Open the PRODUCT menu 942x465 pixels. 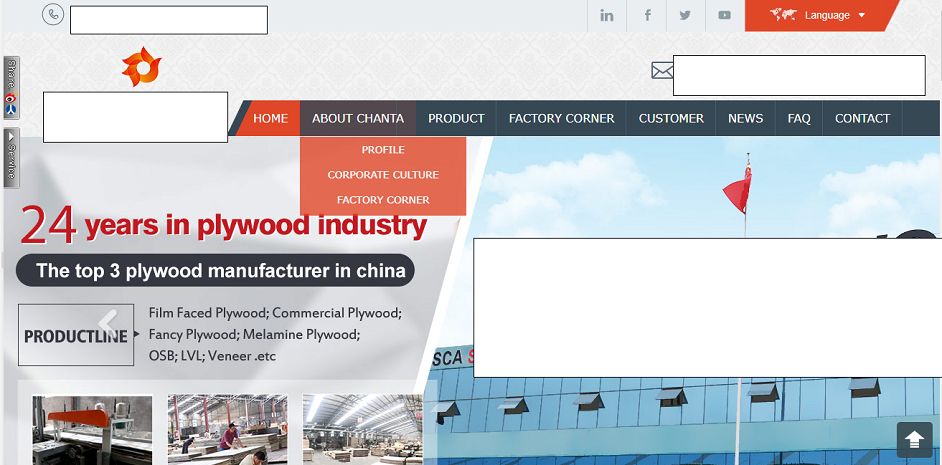(x=457, y=118)
